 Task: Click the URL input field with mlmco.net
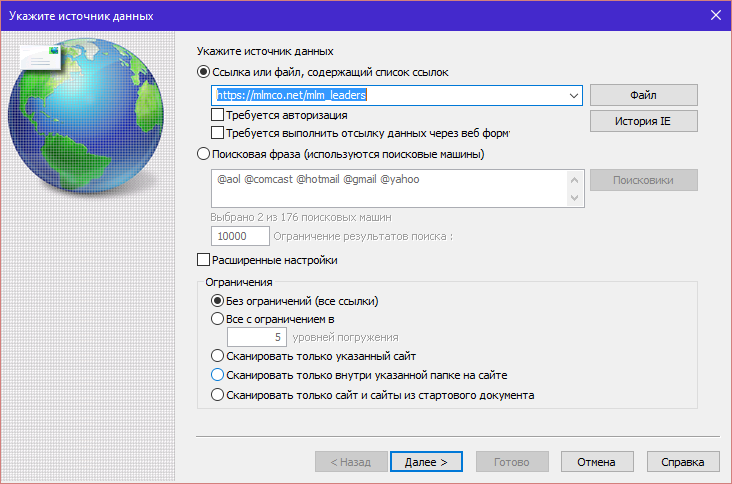coord(390,95)
